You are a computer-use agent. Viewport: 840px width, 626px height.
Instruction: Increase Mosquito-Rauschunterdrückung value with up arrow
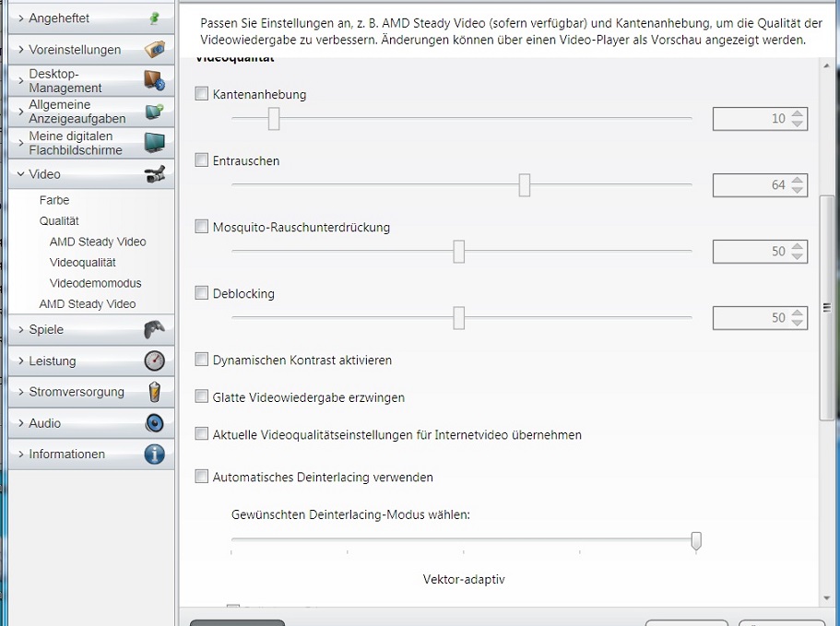tap(798, 247)
